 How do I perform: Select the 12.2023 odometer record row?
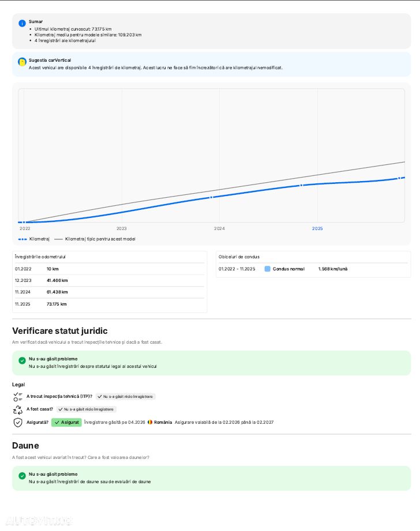click(109, 280)
